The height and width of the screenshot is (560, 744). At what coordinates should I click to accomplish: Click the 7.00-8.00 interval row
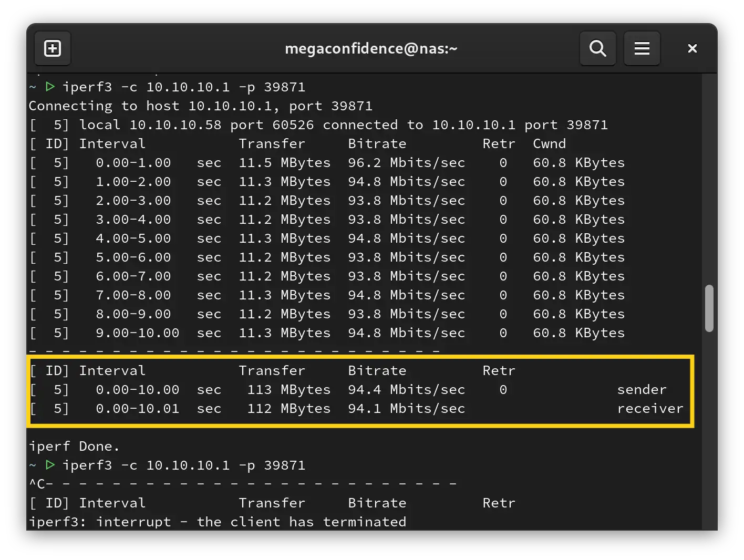[x=327, y=295]
